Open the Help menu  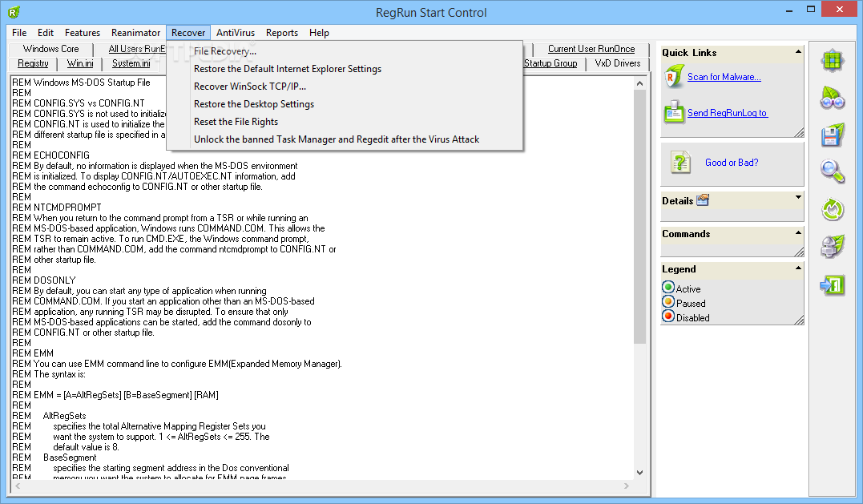click(319, 33)
